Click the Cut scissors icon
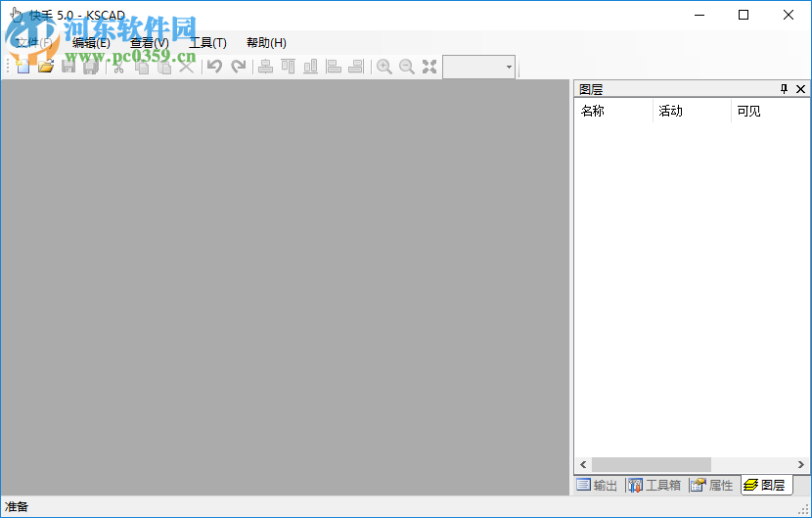 tap(118, 67)
